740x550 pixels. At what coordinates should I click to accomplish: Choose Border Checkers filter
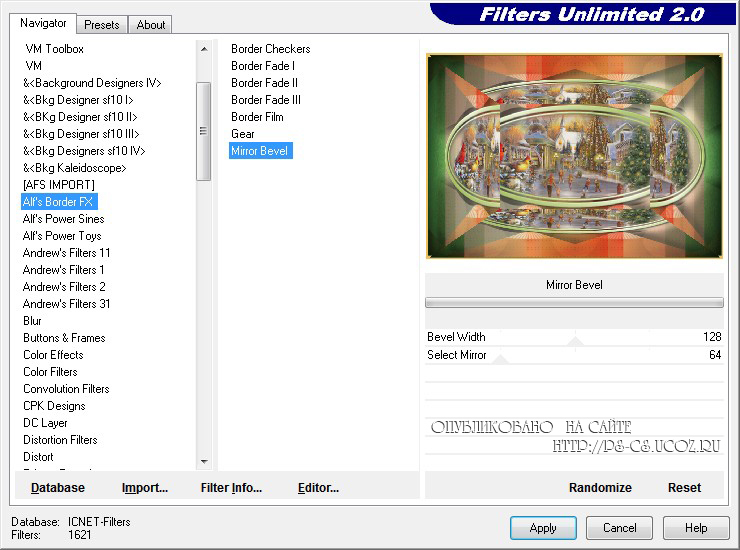coord(271,49)
